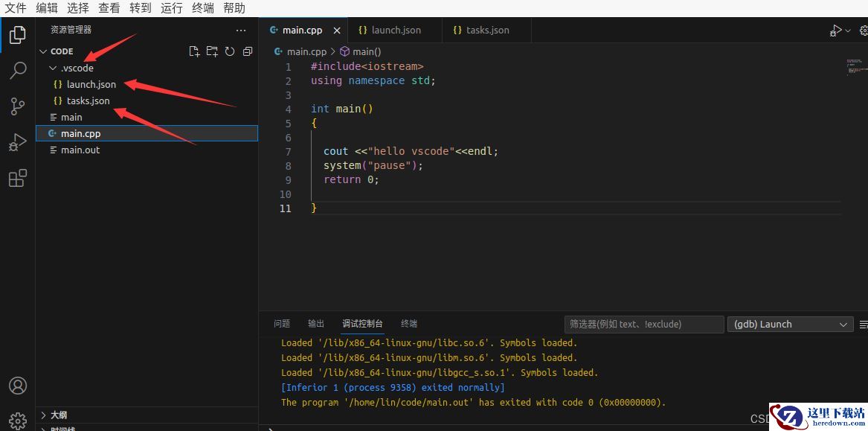Viewport: 868px width, 431px height.
Task: Open explorer more actions (three dots)
Action: [241, 31]
